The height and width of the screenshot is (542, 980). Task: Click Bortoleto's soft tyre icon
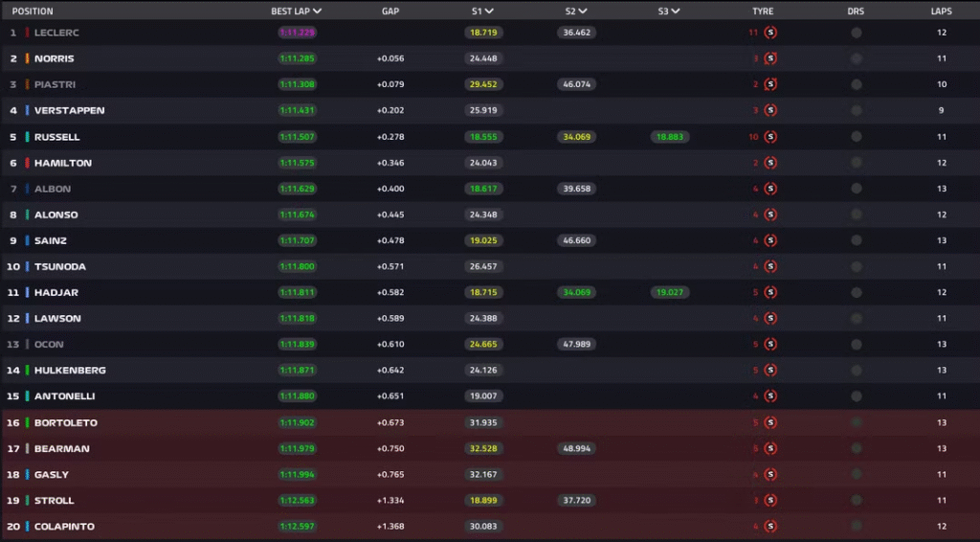click(770, 422)
